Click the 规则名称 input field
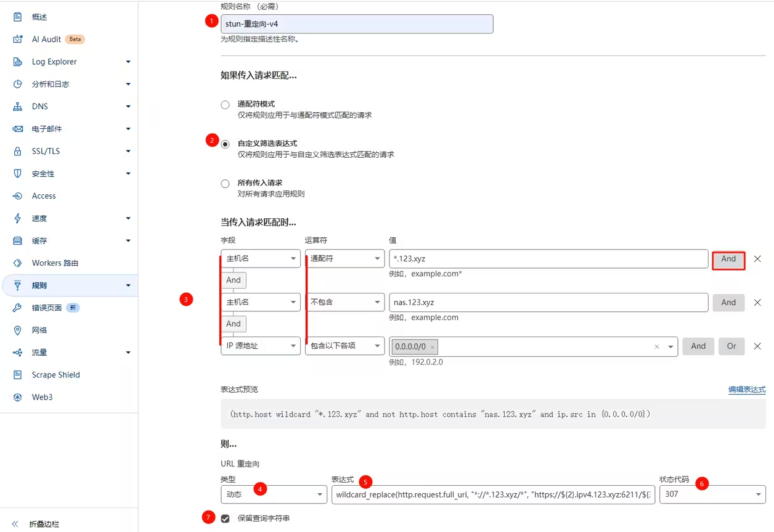This screenshot has height=532, width=774. pos(357,24)
